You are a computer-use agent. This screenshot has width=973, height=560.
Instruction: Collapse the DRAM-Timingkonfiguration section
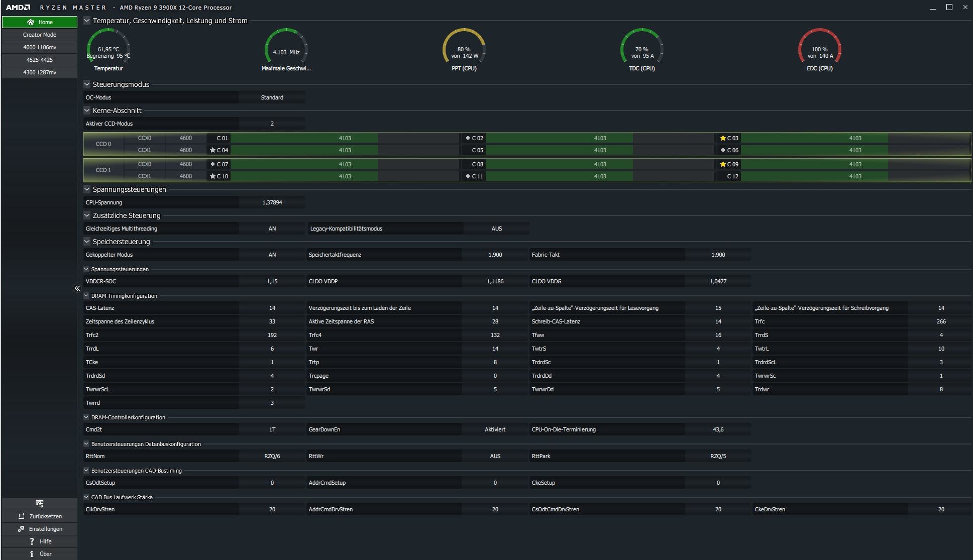(x=86, y=296)
